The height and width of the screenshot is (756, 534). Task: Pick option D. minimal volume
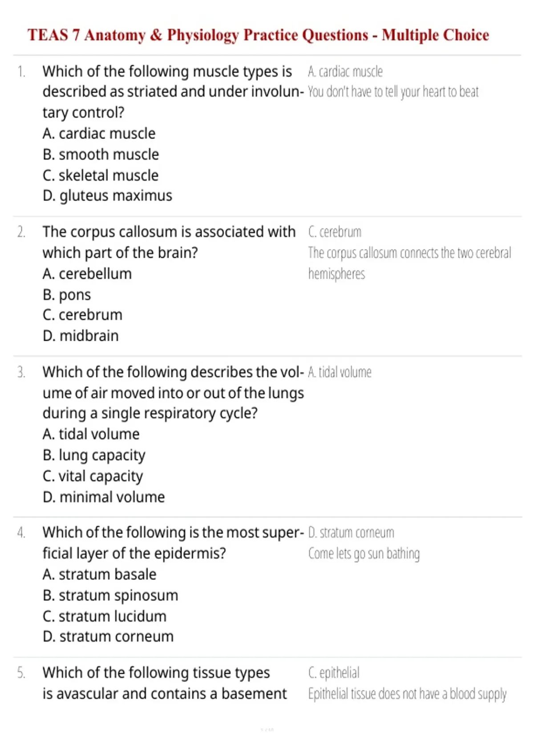pyautogui.click(x=104, y=497)
